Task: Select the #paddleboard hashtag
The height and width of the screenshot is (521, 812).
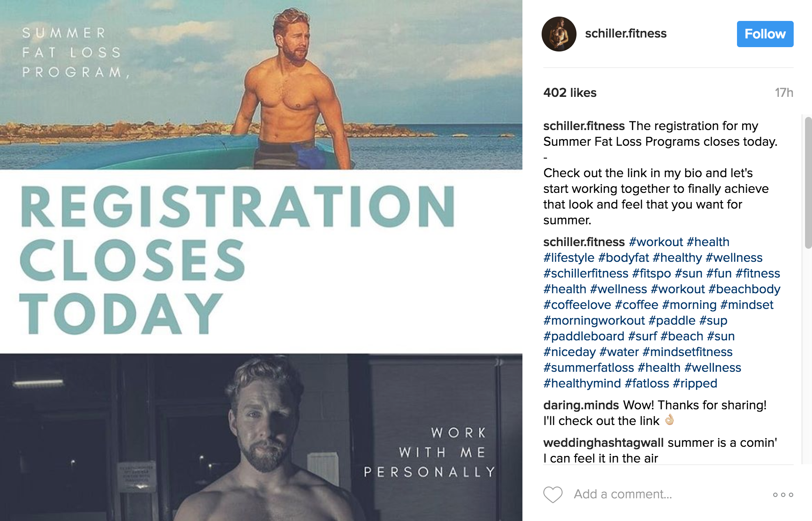Action: [x=583, y=336]
